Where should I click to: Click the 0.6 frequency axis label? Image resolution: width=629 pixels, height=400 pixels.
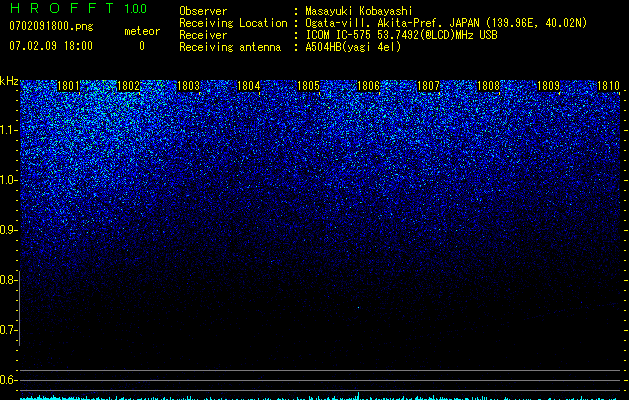click(x=8, y=380)
